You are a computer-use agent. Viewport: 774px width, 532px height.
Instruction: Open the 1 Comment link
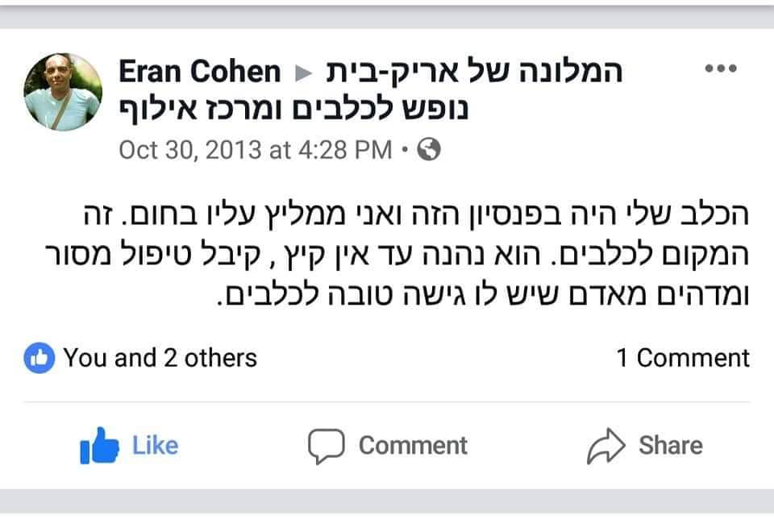(683, 358)
